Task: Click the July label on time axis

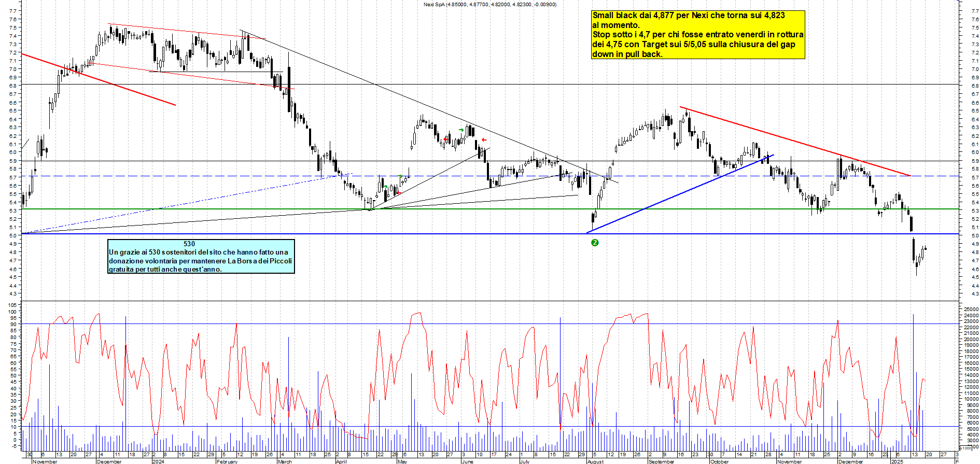Action: (525, 461)
